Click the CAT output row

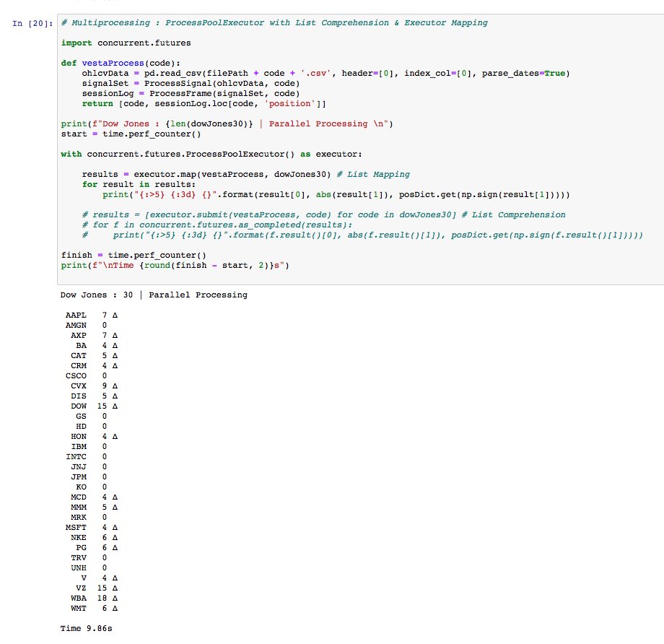pos(94,356)
